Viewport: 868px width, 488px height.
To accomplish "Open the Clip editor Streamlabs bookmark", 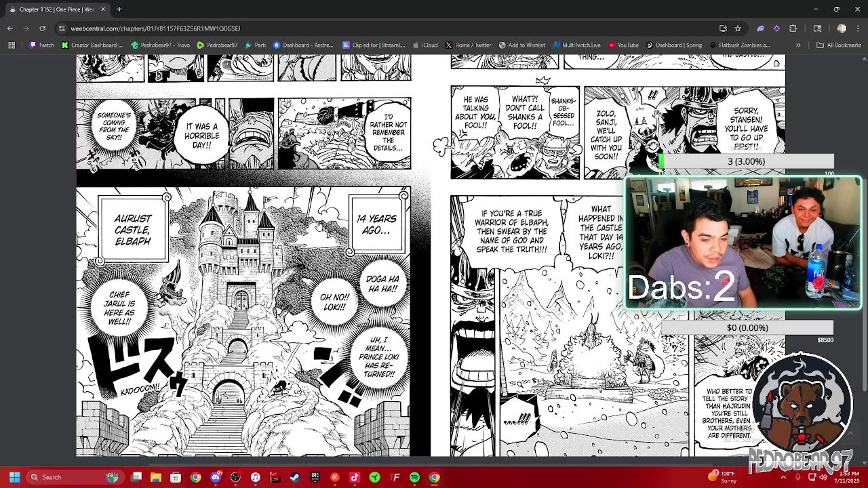I will tap(374, 45).
